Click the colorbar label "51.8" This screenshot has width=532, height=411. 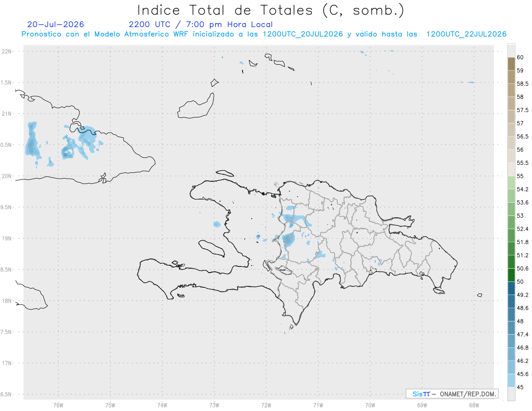click(522, 242)
